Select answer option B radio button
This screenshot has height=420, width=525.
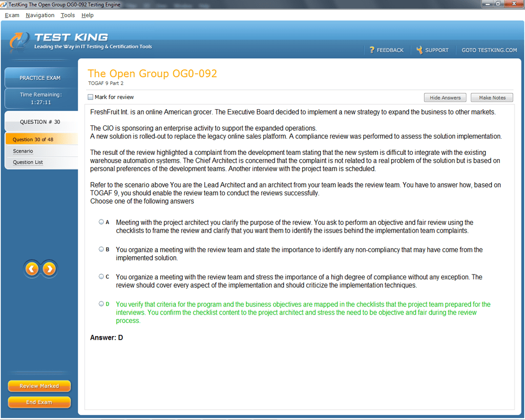pyautogui.click(x=101, y=249)
